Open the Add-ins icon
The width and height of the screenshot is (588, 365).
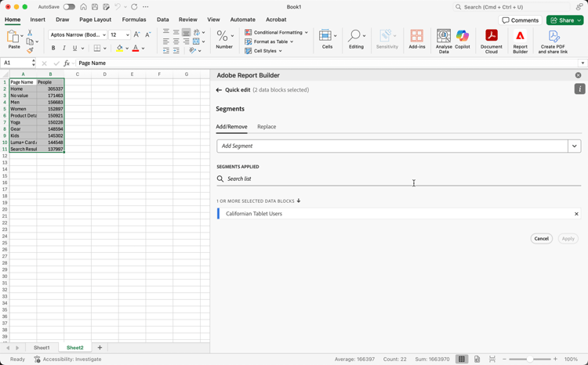pos(416,36)
